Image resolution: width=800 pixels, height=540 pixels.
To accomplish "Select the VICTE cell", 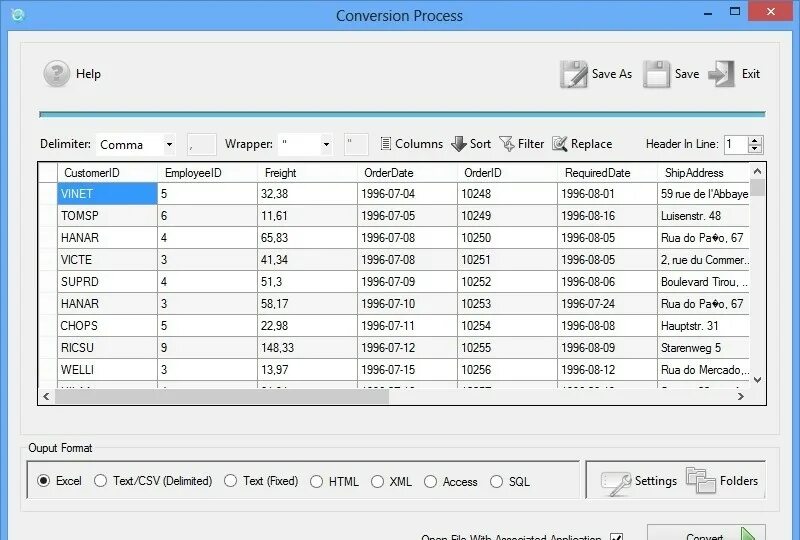I will pyautogui.click(x=107, y=260).
